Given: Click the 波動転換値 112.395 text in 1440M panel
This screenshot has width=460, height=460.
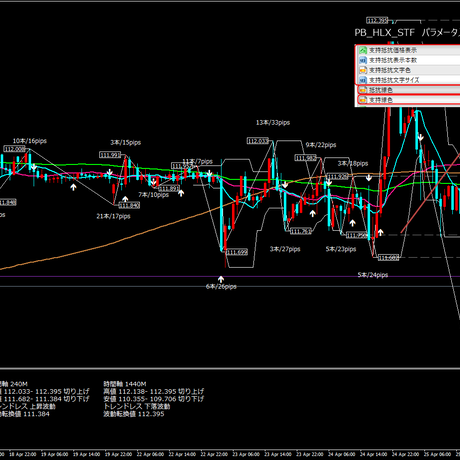Looking at the screenshot, I should (x=134, y=414).
